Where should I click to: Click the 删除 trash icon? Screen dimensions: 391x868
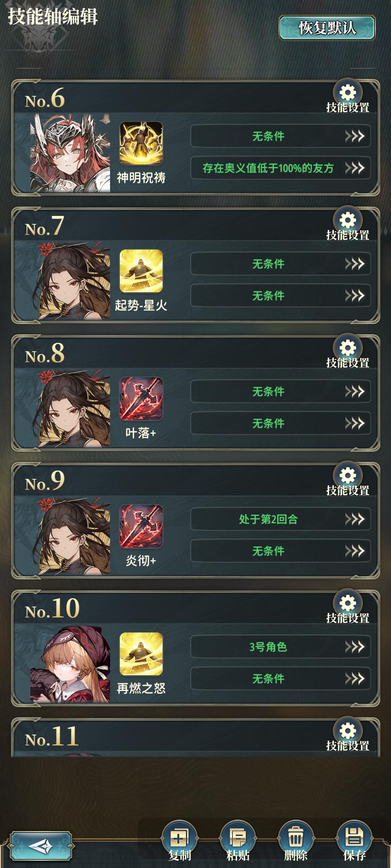(296, 837)
